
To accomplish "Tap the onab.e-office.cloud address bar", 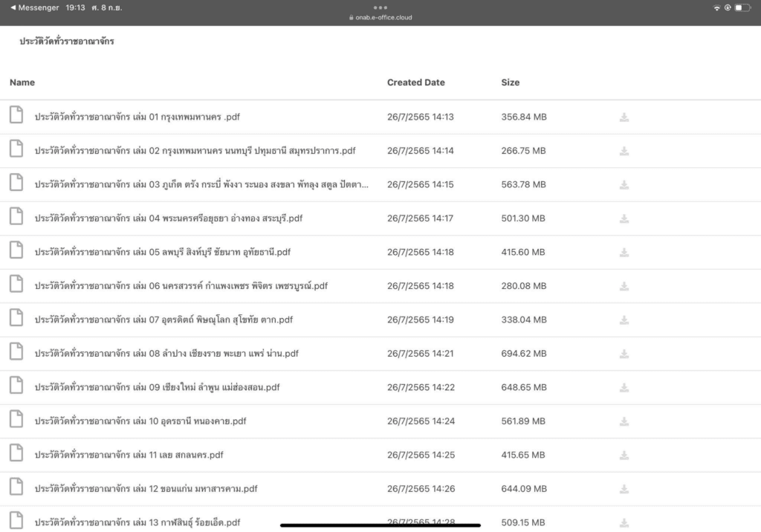I will 380,18.
